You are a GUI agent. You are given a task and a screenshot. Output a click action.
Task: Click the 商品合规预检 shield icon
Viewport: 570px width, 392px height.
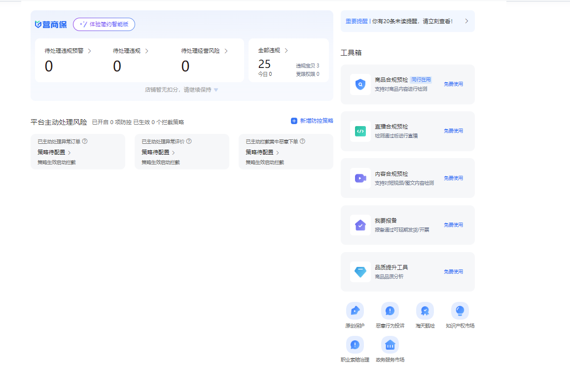[x=360, y=84]
